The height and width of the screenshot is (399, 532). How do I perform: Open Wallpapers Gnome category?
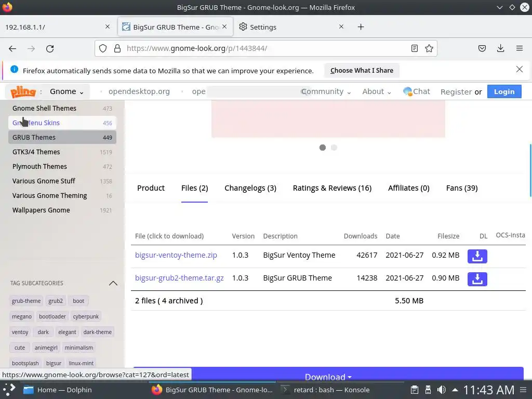(62, 210)
